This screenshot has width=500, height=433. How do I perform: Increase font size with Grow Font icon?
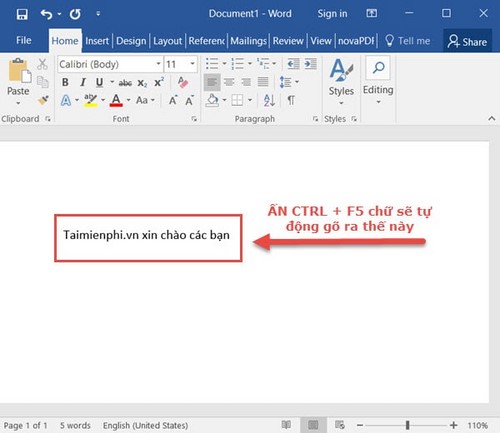click(x=173, y=100)
